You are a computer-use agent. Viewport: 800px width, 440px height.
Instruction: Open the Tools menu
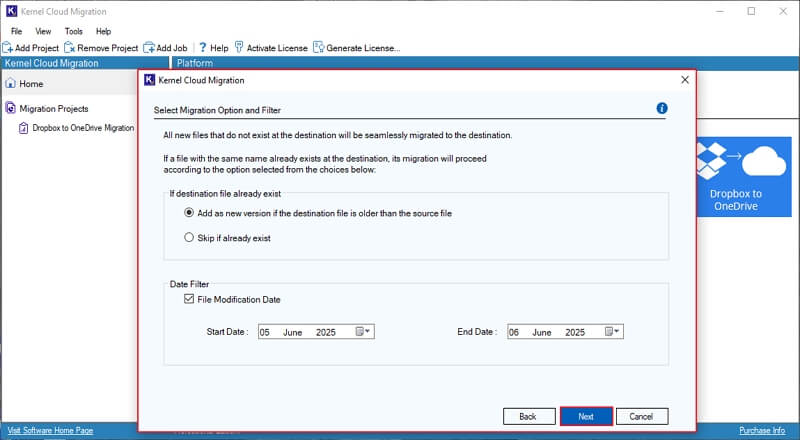click(x=73, y=31)
